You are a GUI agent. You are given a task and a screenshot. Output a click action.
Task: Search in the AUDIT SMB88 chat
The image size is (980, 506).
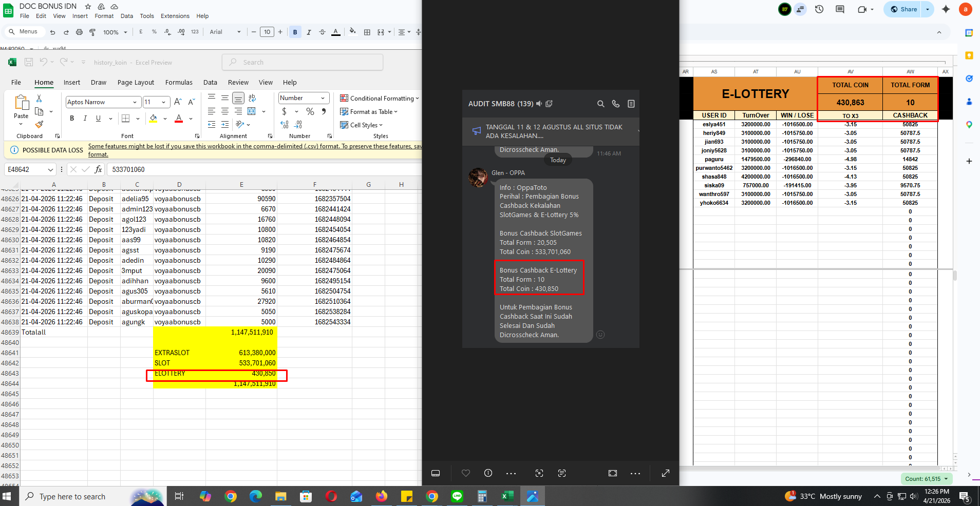point(600,104)
